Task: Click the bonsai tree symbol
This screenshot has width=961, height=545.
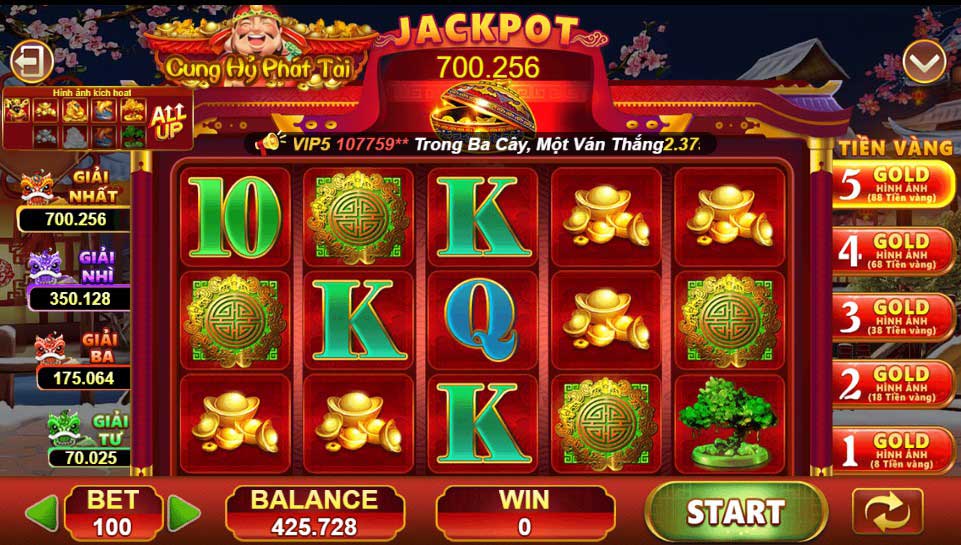Action: coord(729,423)
